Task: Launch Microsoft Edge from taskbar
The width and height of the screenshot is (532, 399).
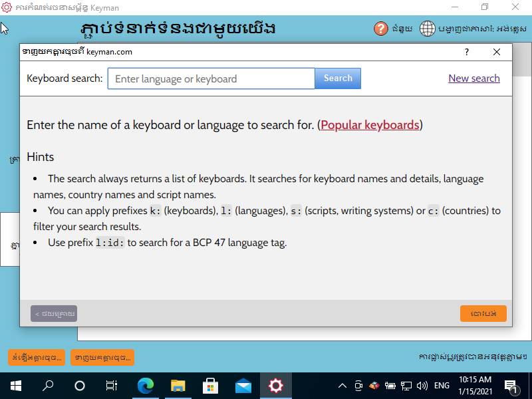Action: coord(146,386)
